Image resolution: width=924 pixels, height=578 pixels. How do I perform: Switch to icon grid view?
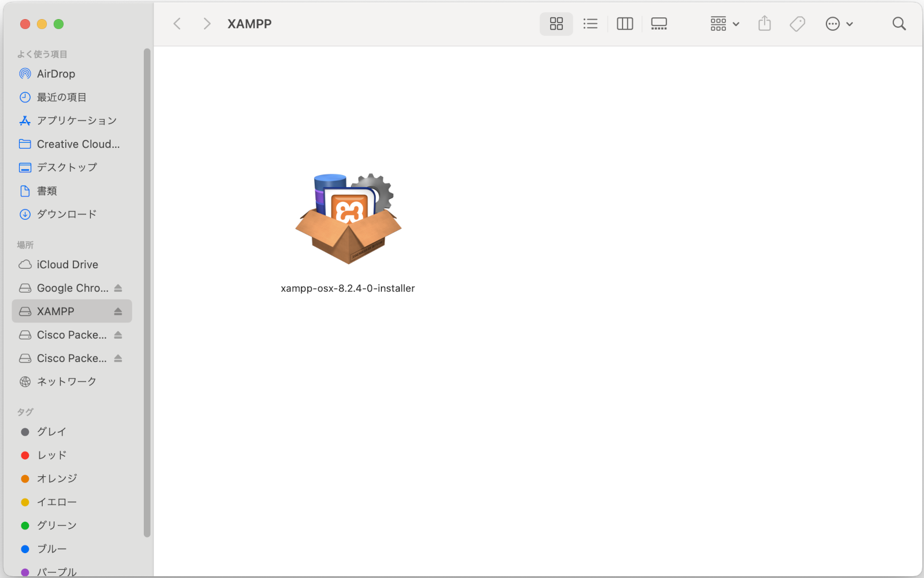point(556,24)
